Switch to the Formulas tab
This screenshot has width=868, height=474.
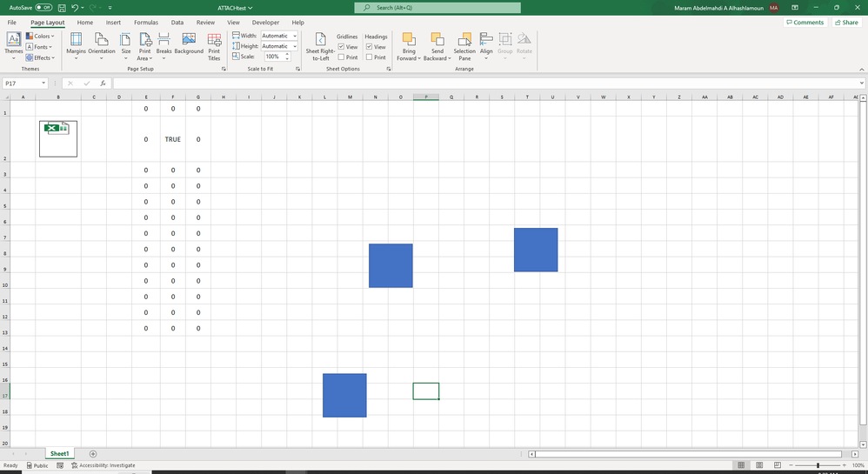(145, 23)
